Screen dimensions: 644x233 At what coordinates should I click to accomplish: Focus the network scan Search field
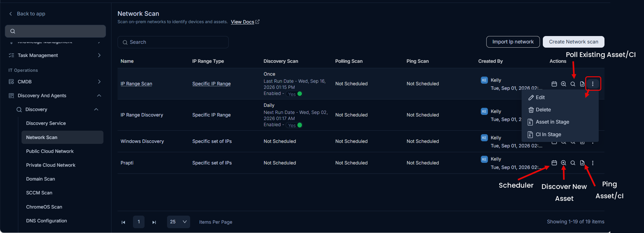(x=173, y=42)
